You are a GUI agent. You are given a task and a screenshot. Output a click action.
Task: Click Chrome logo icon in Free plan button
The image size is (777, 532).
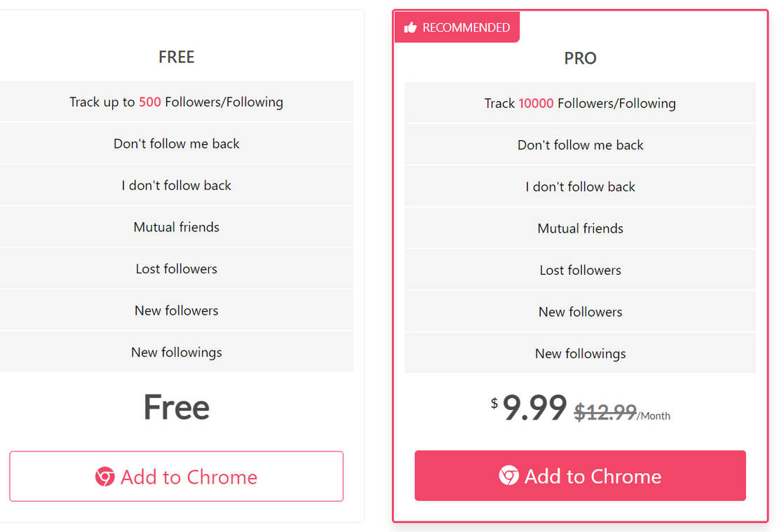coord(104,477)
